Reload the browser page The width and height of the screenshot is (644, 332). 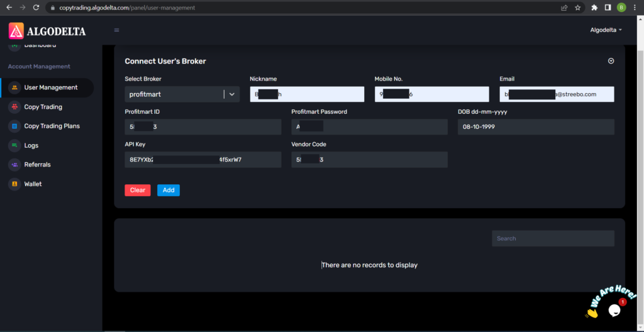tap(36, 8)
